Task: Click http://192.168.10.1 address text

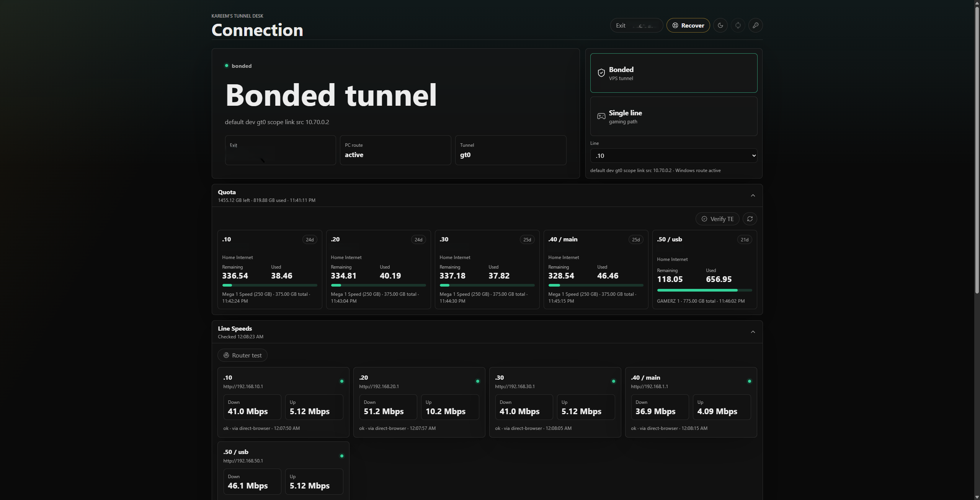Action: 243,386
